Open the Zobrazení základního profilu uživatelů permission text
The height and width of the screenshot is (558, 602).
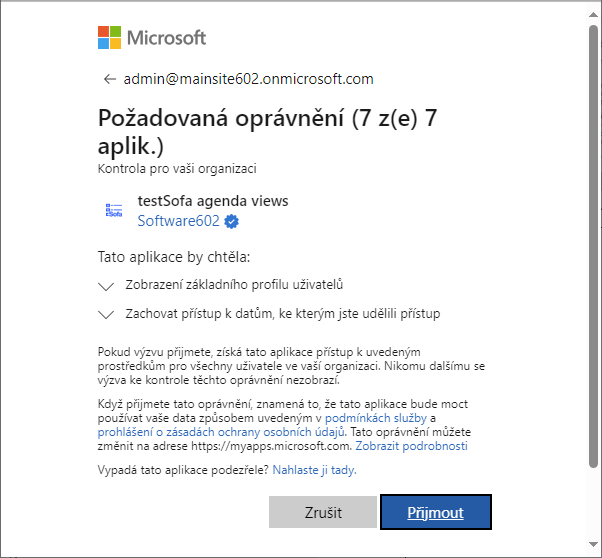tap(234, 285)
